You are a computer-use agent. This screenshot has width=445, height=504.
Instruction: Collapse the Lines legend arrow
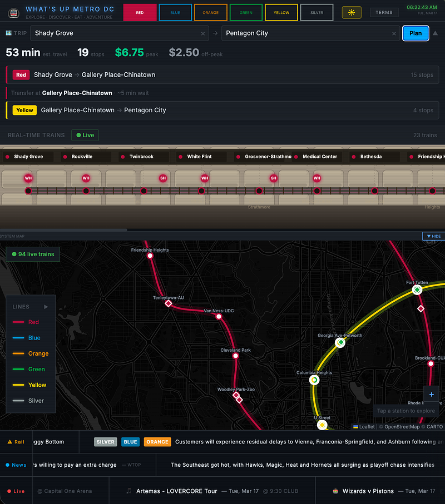pos(46,307)
